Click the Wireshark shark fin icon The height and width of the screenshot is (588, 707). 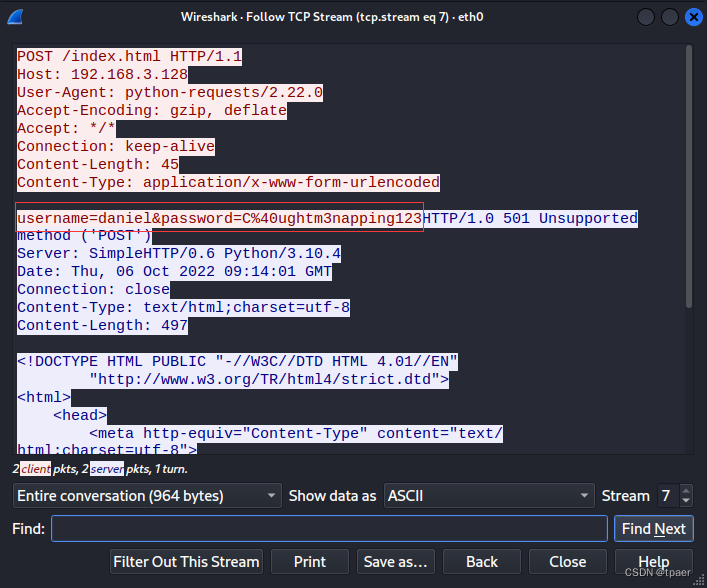(x=15, y=17)
